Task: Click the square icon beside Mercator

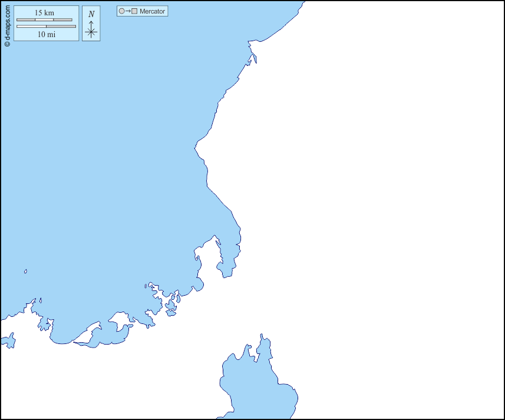Action: (x=134, y=11)
